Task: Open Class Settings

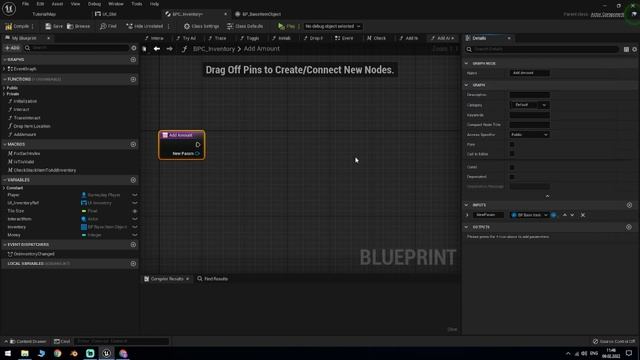Action: 201,26
